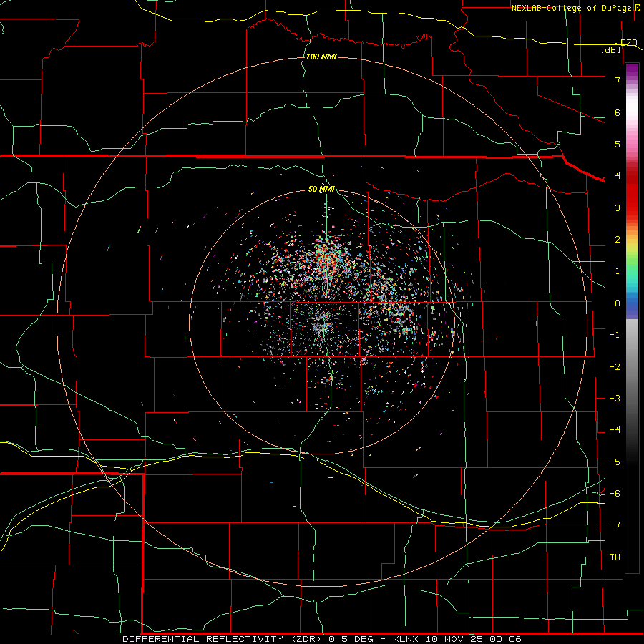Click the 1 value on the color scale
644x644 pixels.
click(618, 271)
